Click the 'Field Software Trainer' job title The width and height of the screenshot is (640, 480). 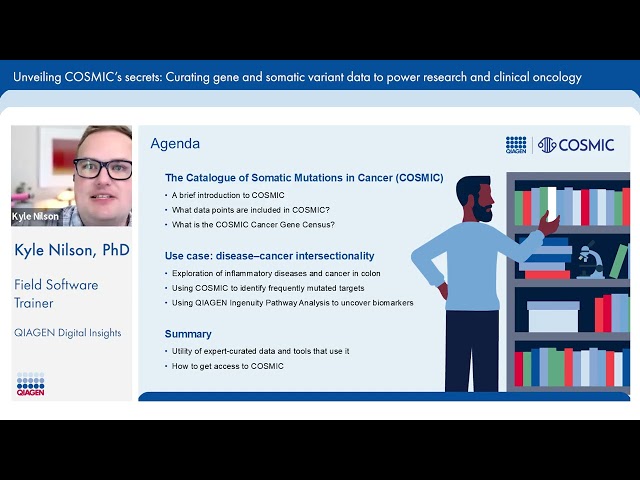click(56, 294)
